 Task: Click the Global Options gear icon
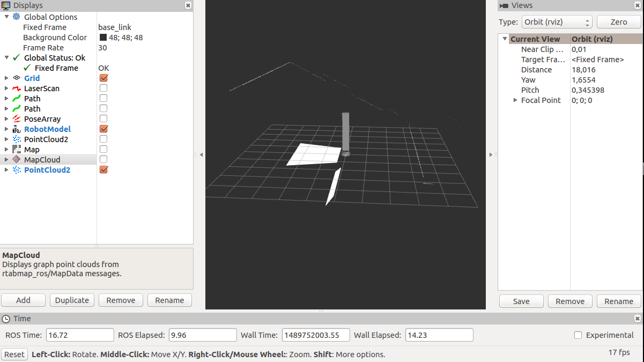(x=17, y=17)
